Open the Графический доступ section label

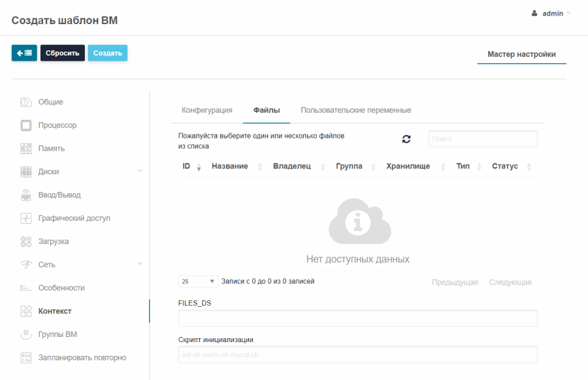pyautogui.click(x=74, y=218)
